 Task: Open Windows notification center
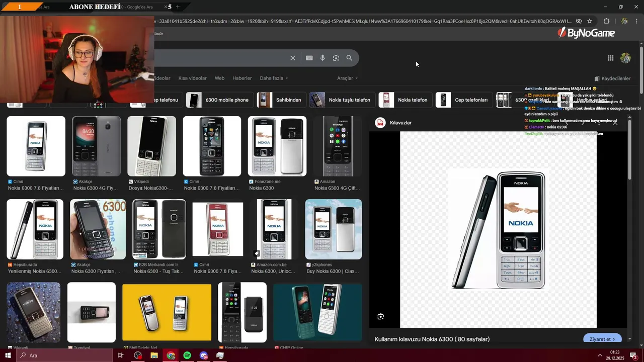pyautogui.click(x=633, y=355)
